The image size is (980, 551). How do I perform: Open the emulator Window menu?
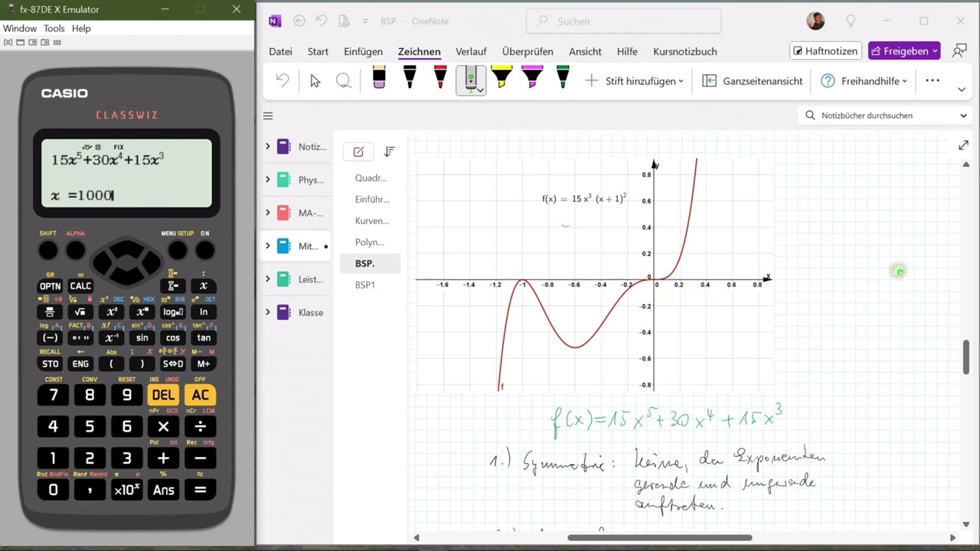point(20,28)
